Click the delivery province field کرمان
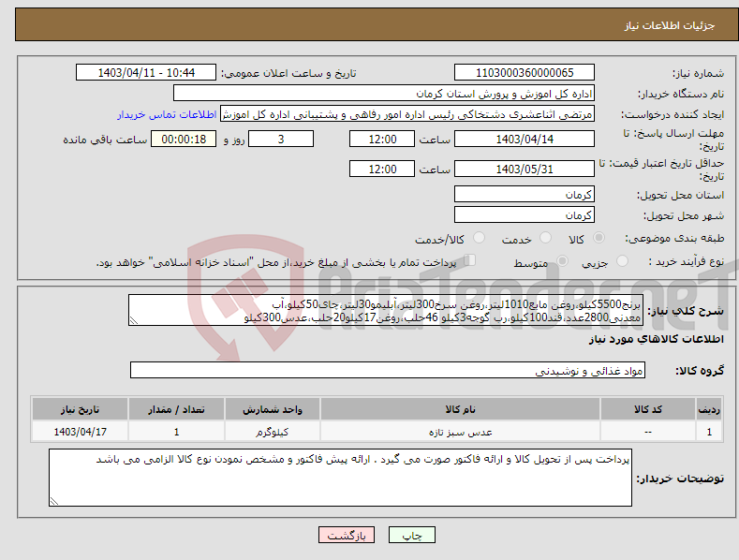 point(525,194)
